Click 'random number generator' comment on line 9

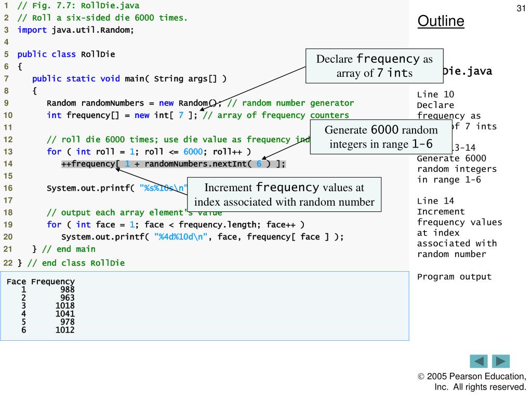point(291,103)
